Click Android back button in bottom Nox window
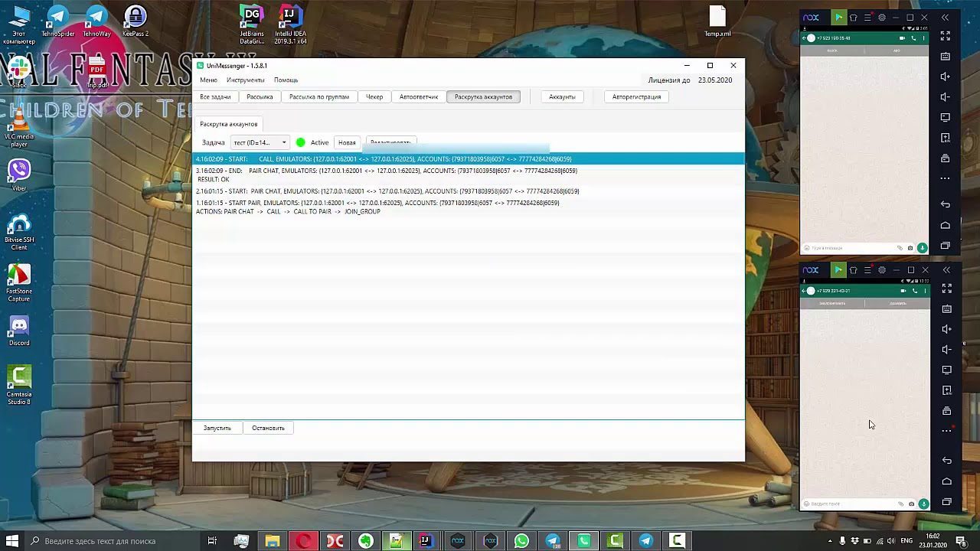This screenshot has height=551, width=980. pos(946,460)
